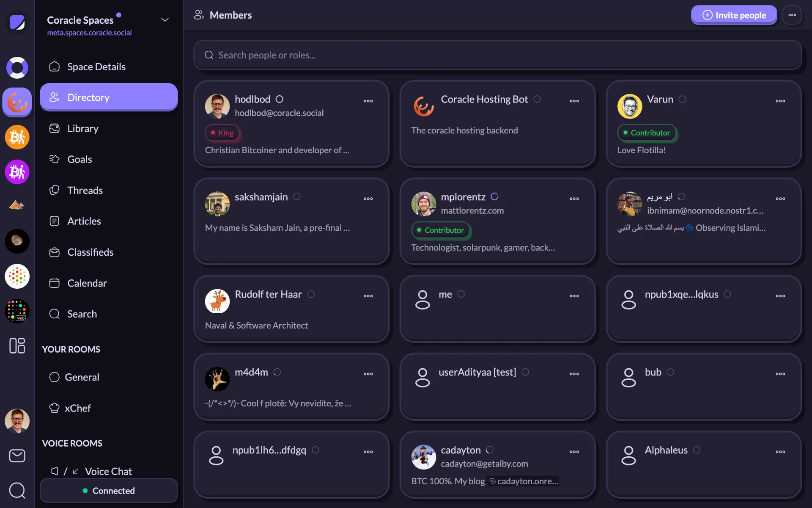Screen dimensions: 812x508
Task: Open Classifieds section
Action: (109, 252)
